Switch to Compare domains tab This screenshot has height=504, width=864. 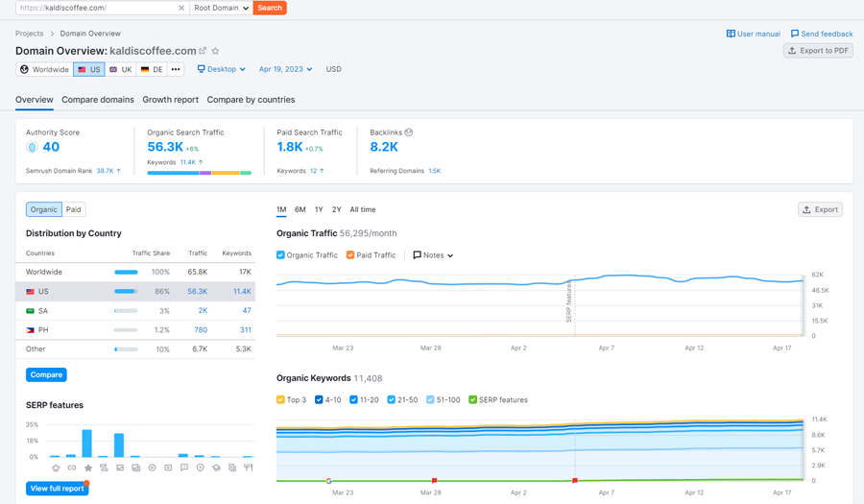click(x=98, y=100)
